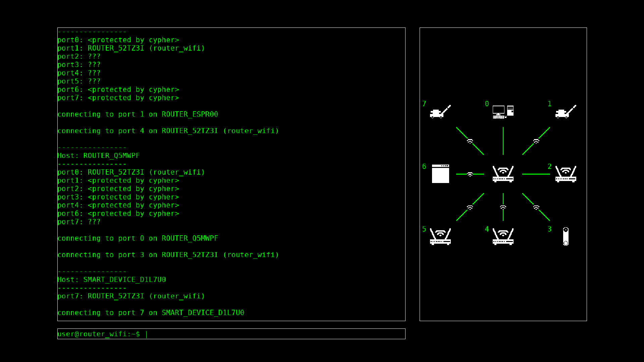Click the router icon at port 2
This screenshot has width=644, height=362.
566,174
